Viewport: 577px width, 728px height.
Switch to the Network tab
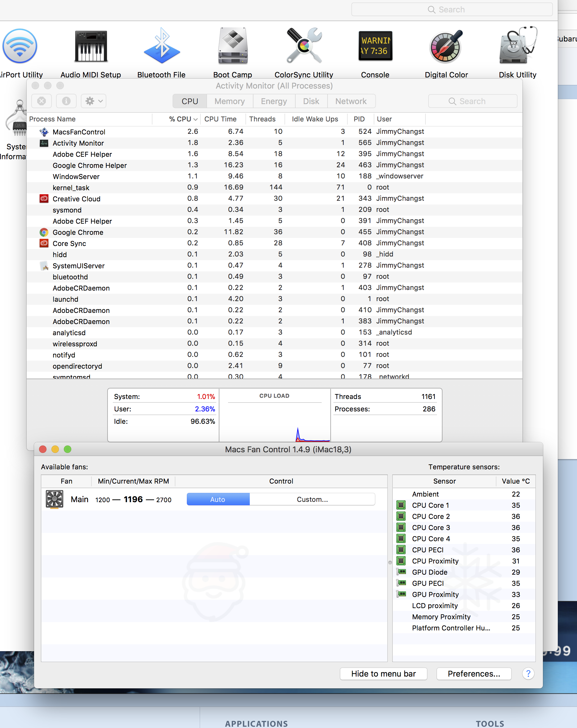tap(351, 101)
